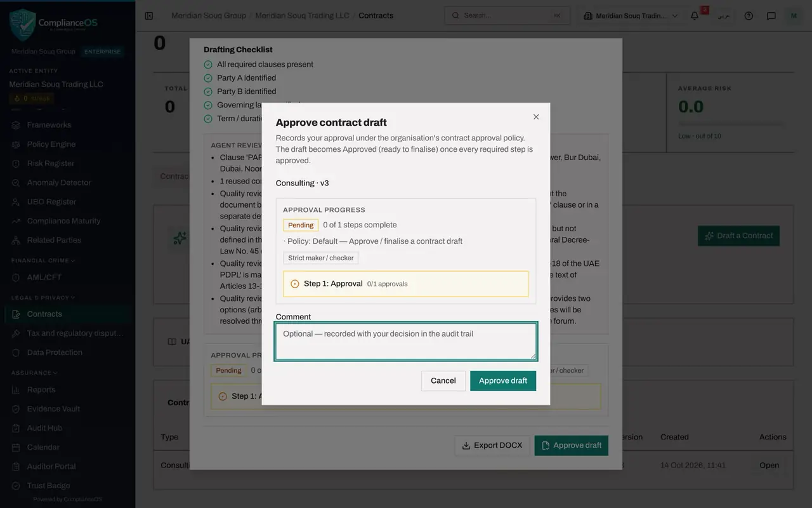
Task: Open the help question-mark icon
Action: 749,16
